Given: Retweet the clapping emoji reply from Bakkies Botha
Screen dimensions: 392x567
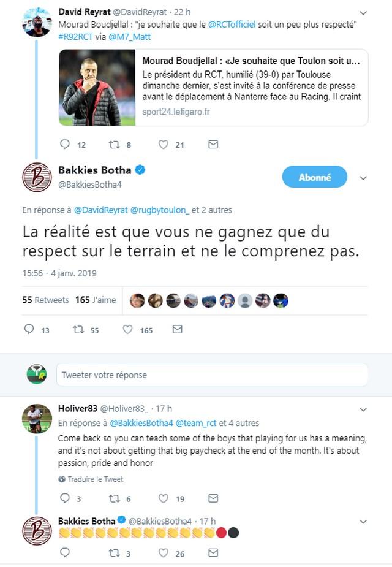Looking at the screenshot, I should tap(115, 553).
